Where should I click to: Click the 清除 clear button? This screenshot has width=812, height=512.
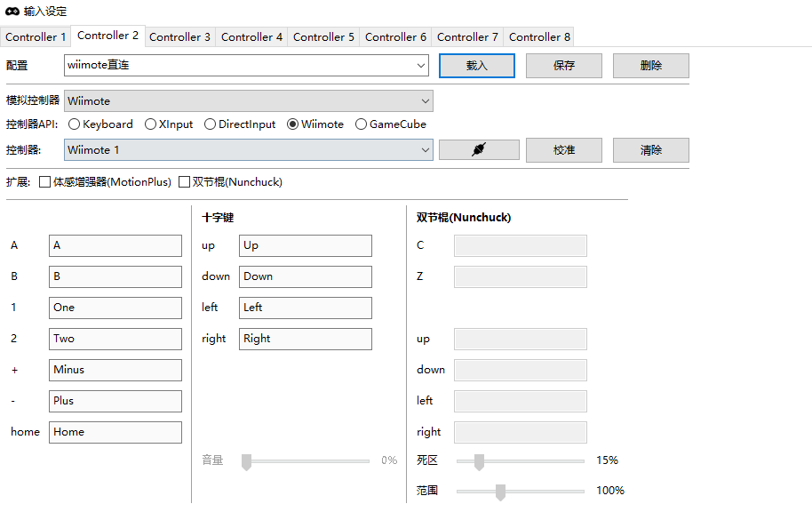tap(651, 150)
